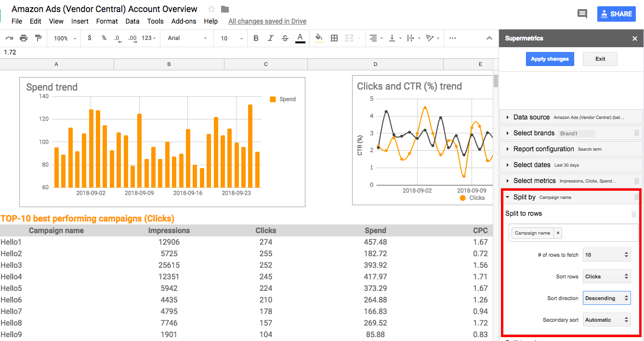Delete Select metrics with trash icon

636,181
